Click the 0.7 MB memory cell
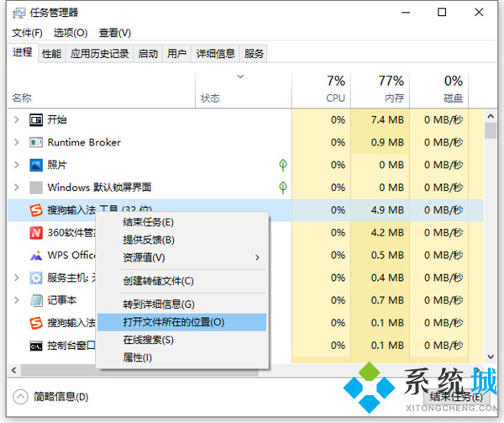The height and width of the screenshot is (423, 504). [x=380, y=300]
